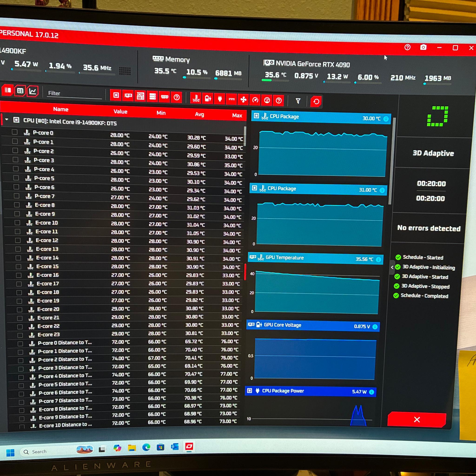Click the "No errors detected" status text

(x=429, y=228)
